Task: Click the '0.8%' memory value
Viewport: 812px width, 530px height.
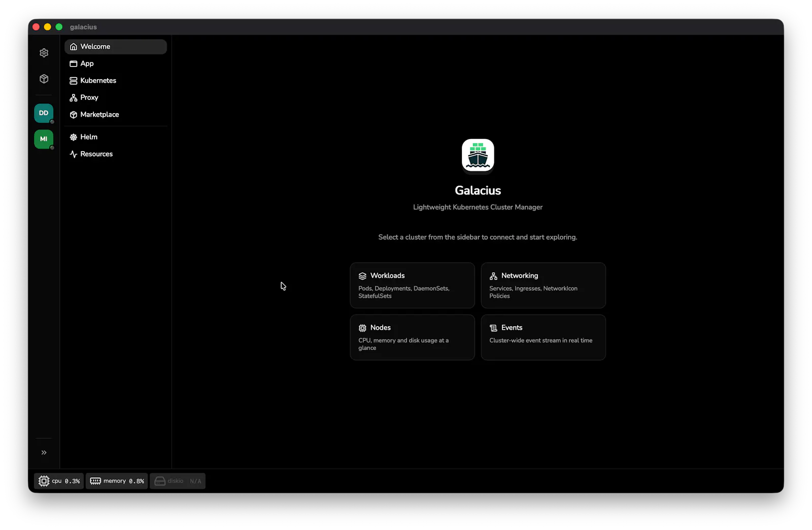Action: 137,481
